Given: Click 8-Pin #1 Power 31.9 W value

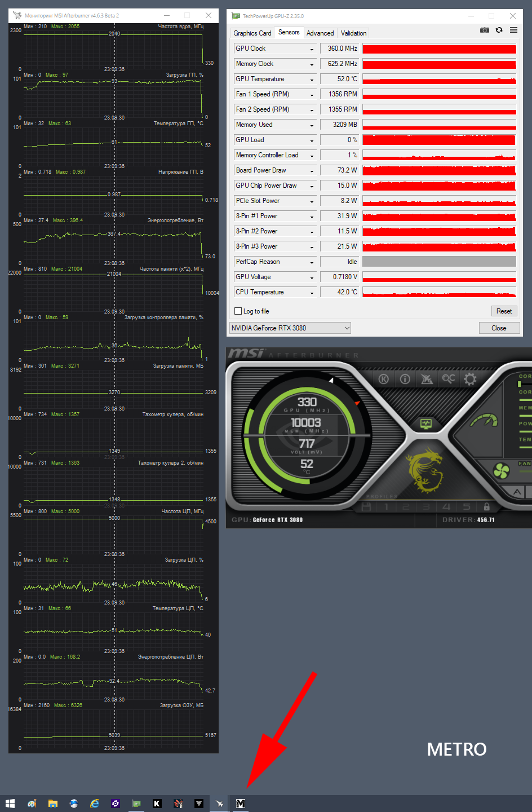Looking at the screenshot, I should tap(340, 216).
